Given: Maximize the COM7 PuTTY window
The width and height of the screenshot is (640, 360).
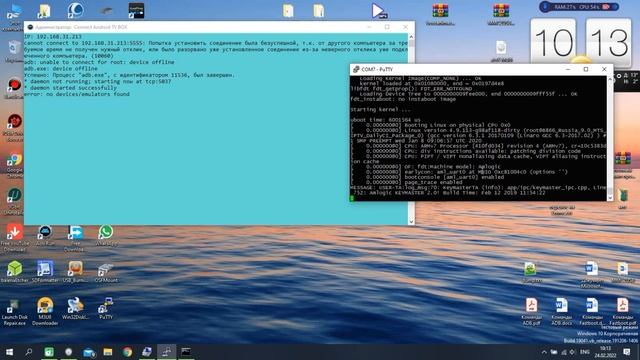Looking at the screenshot, I should pyautogui.click(x=586, y=69).
